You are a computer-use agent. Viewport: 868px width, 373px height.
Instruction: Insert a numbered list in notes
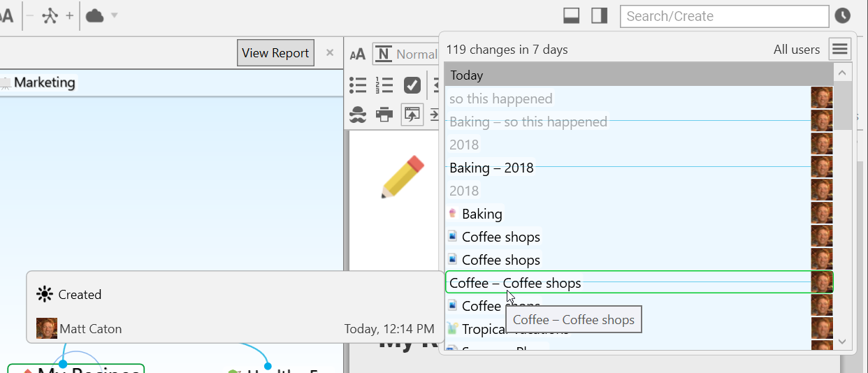tap(384, 85)
